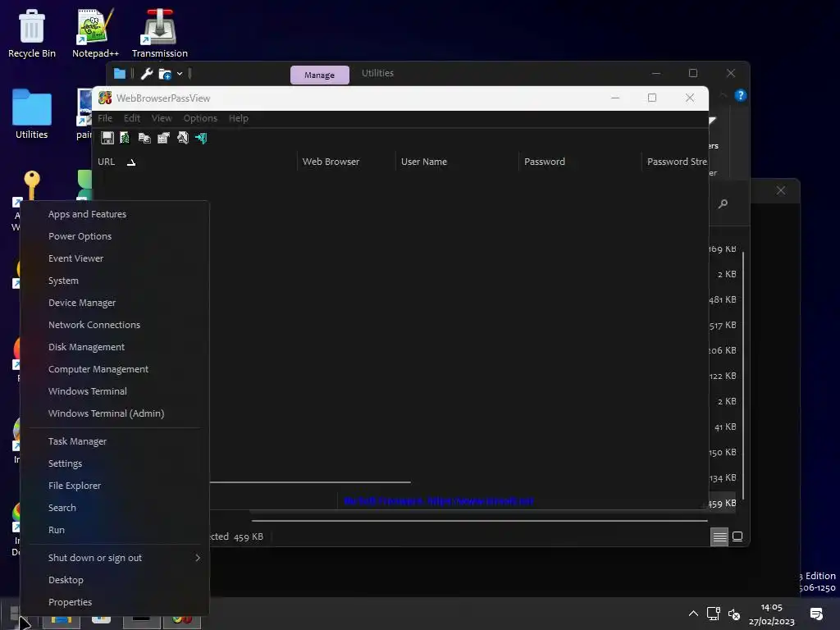The image size is (840, 630).
Task: Sort by the User Name column header
Action: [x=458, y=162]
